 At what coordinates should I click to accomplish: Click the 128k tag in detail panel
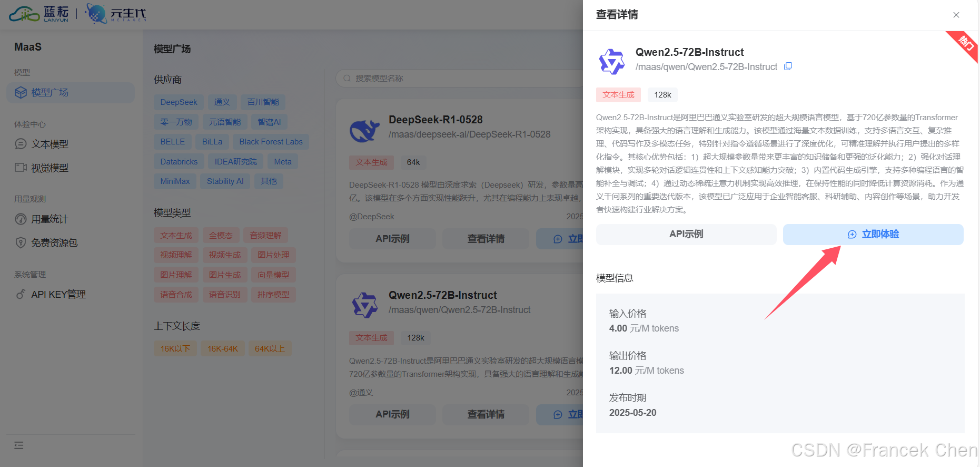pos(662,95)
